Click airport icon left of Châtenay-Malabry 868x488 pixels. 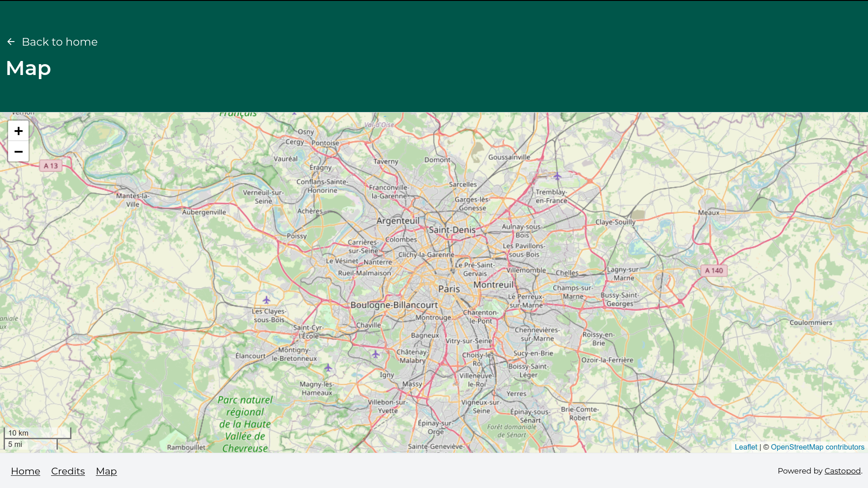[376, 355]
